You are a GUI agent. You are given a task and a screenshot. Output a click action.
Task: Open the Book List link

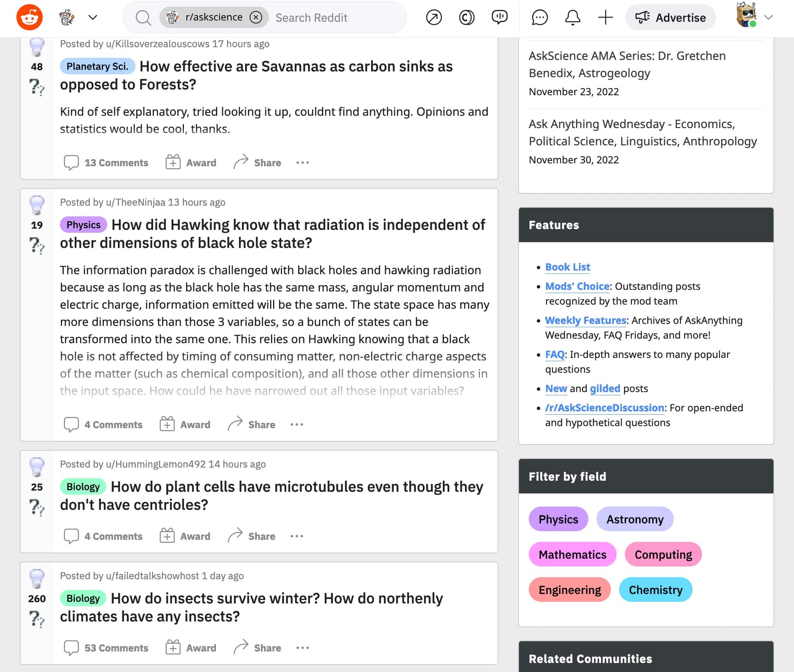click(568, 267)
